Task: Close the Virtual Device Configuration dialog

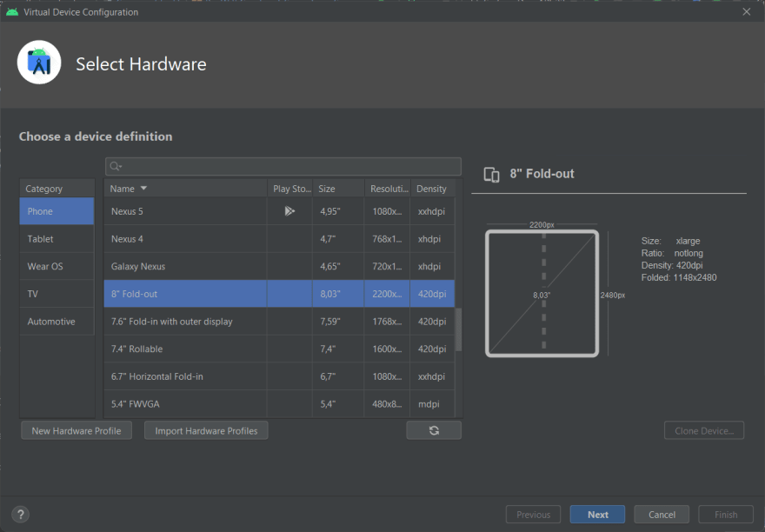Action: point(747,11)
